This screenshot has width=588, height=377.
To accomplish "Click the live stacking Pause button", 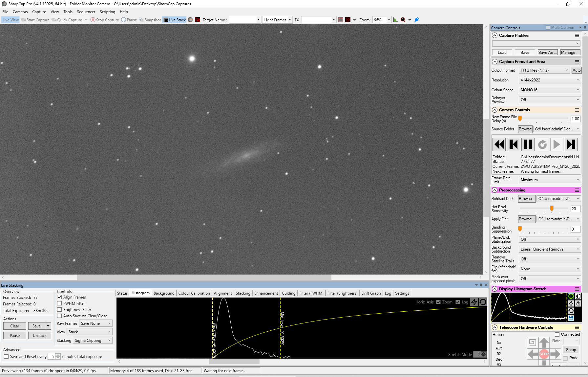I will pos(15,336).
